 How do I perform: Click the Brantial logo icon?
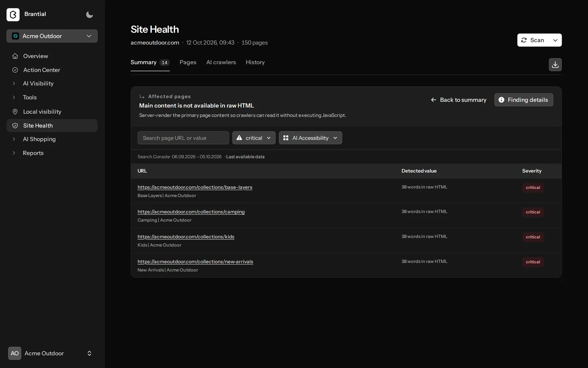(13, 14)
